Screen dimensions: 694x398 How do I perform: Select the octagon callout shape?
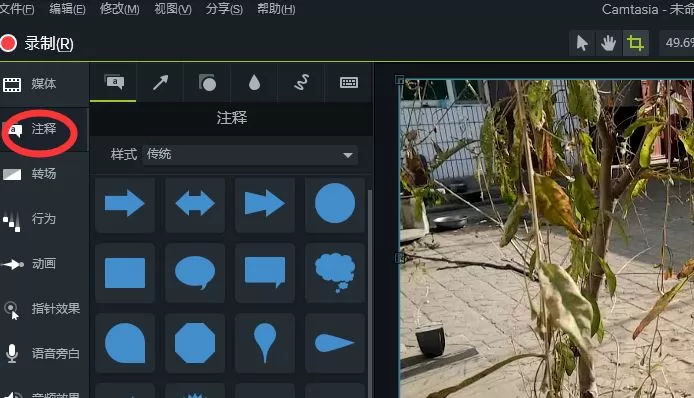[x=195, y=343]
